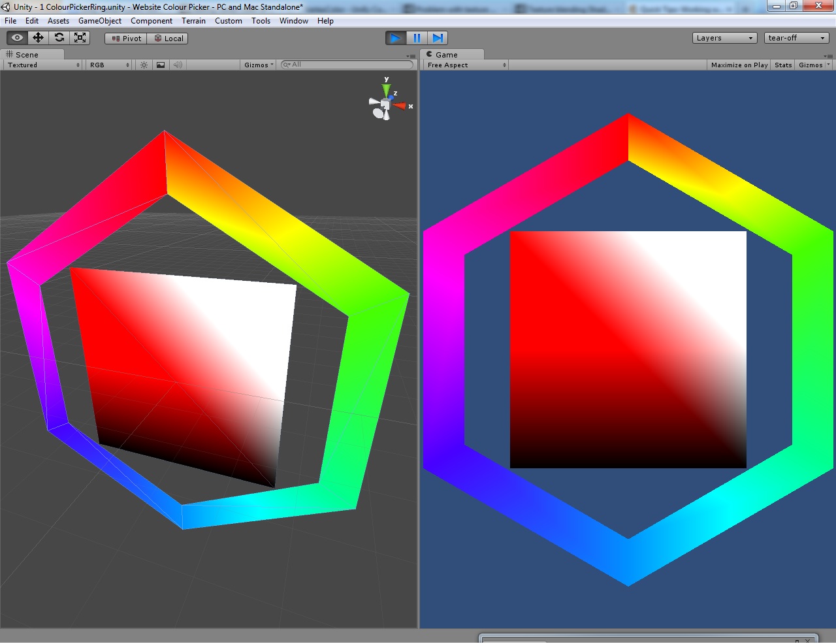Open the Terrain menu
The height and width of the screenshot is (644, 836).
[x=193, y=21]
